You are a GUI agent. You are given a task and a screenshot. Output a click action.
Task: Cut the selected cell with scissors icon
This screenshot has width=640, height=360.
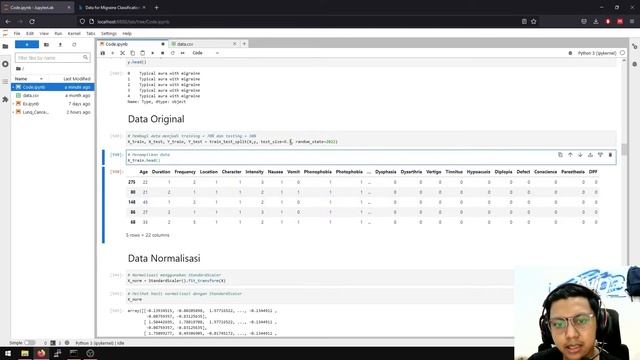pyautogui.click(x=122, y=53)
